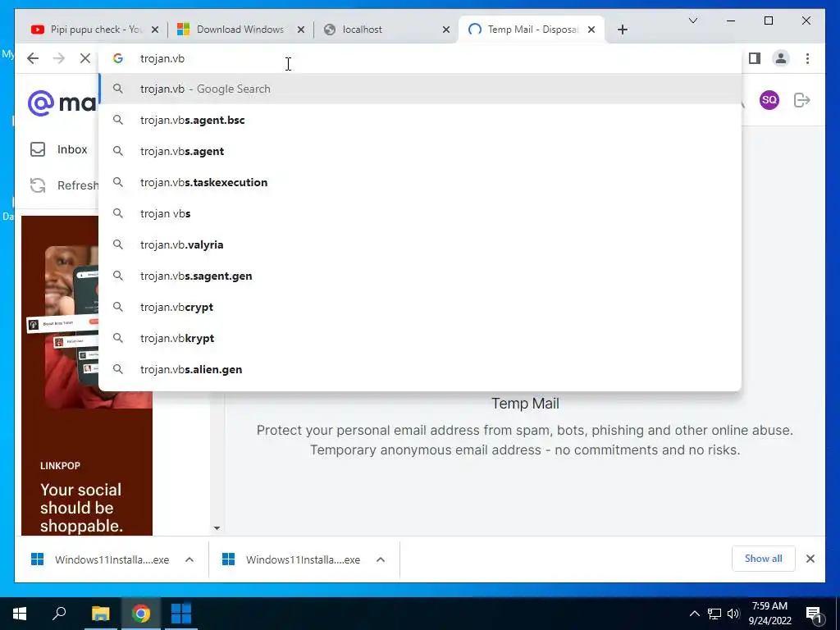Click the browser forward arrow

59,58
